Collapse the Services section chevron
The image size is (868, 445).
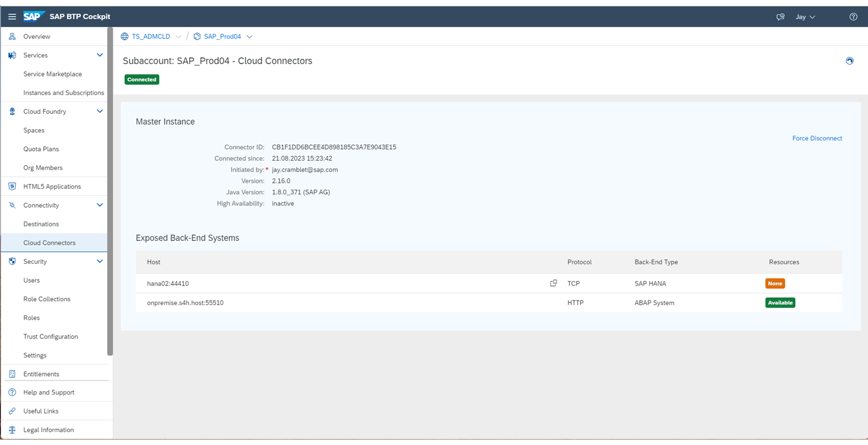[100, 55]
